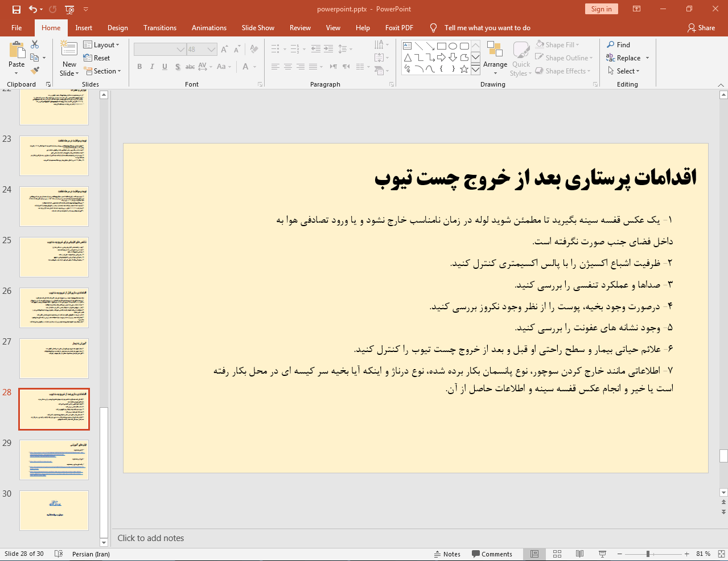Increase the font size
728x561 pixels.
[224, 50]
